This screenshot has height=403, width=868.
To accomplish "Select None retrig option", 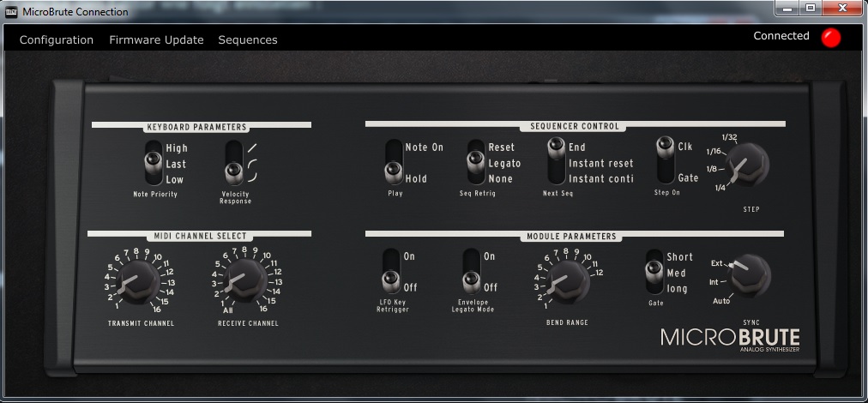I will [500, 179].
